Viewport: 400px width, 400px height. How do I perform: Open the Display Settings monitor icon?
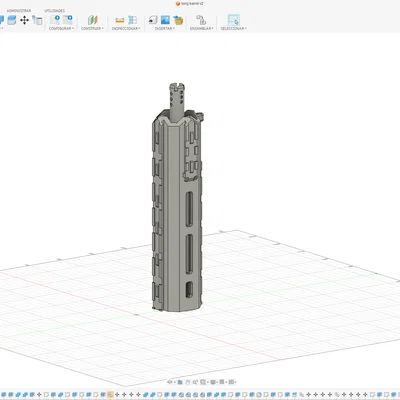pyautogui.click(x=213, y=382)
